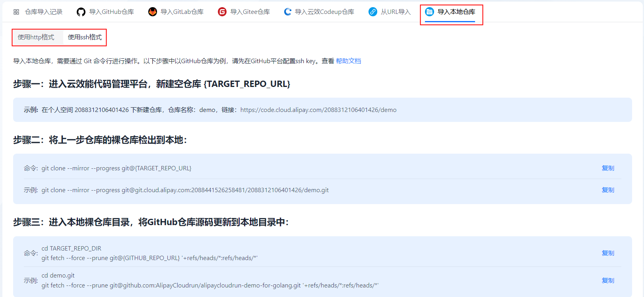Click the URL link chain icon
644x297 pixels.
373,12
